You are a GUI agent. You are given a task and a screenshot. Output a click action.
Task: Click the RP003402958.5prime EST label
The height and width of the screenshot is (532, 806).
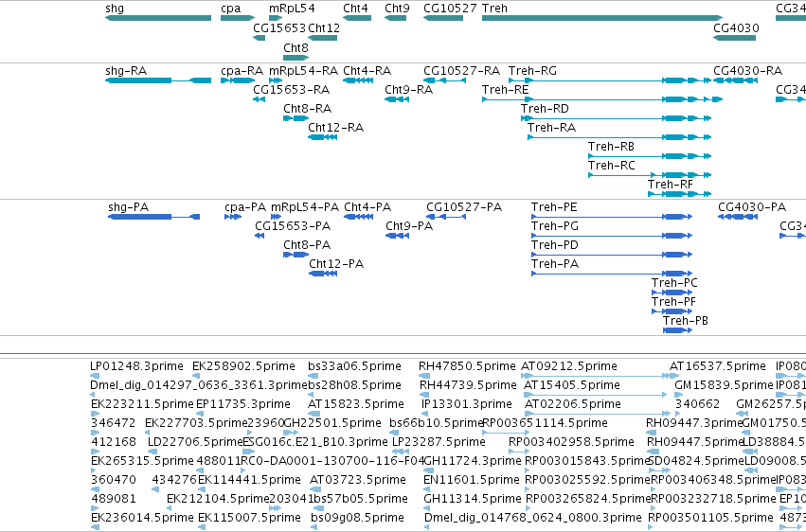[571, 442]
